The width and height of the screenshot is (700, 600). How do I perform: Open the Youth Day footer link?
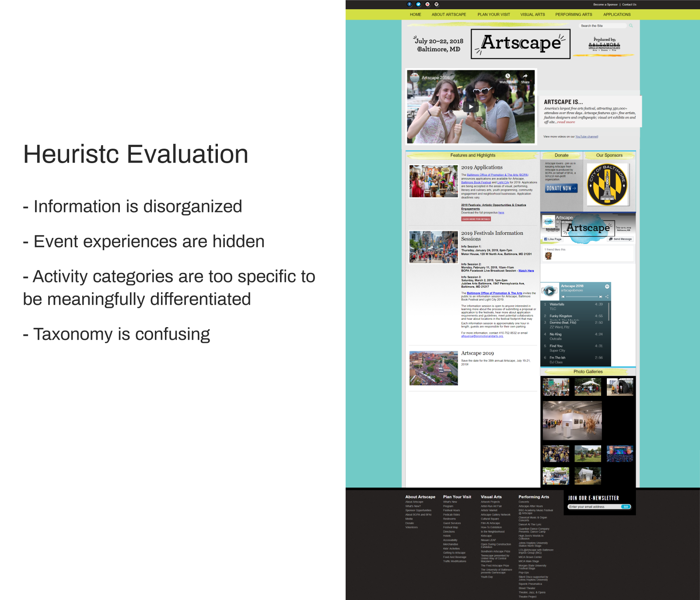pyautogui.click(x=487, y=577)
